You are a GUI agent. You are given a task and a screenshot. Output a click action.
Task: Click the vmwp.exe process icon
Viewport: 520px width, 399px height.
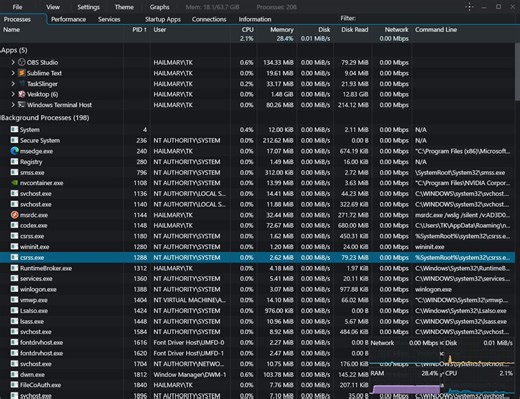pyautogui.click(x=14, y=300)
